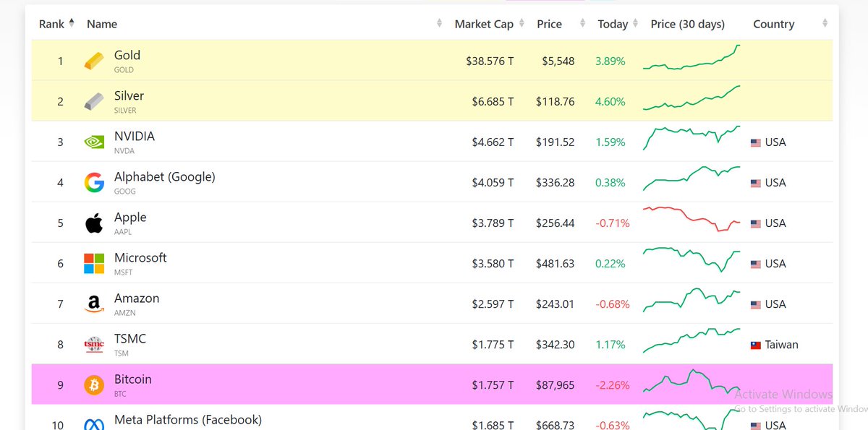Select the Apple logo
868x430 pixels.
[x=93, y=223]
